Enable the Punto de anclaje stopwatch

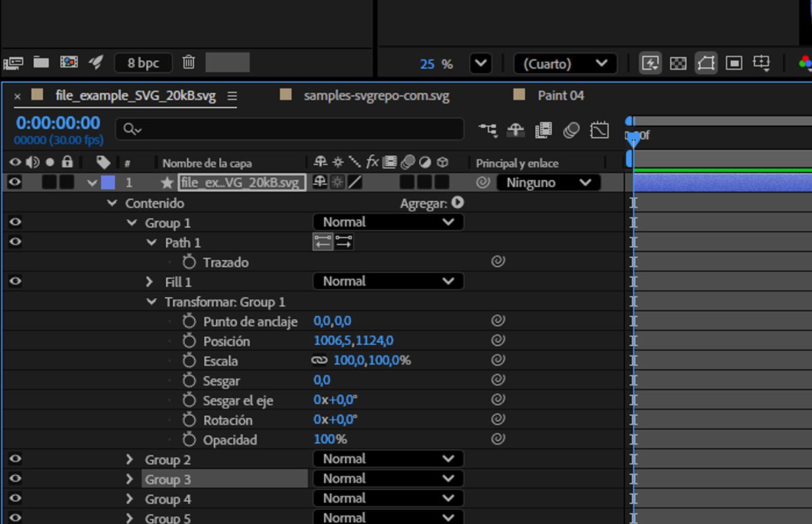pos(189,321)
